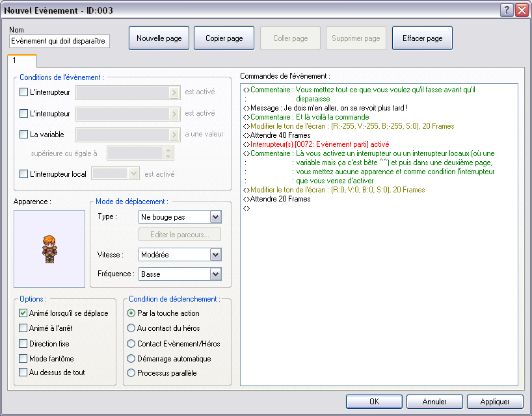532x416 pixels.
Task: Select the Et là voilà la commande comment
Action: [x=306, y=117]
